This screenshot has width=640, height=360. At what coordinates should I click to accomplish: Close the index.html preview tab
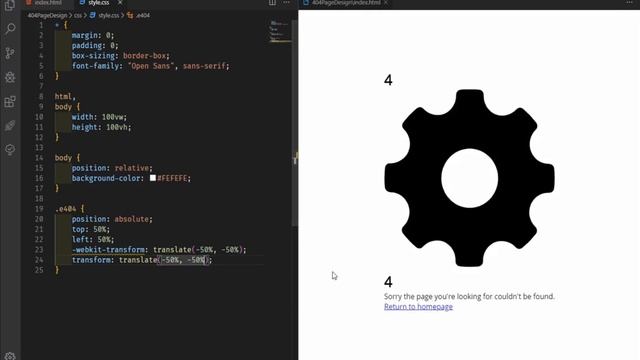(x=386, y=3)
